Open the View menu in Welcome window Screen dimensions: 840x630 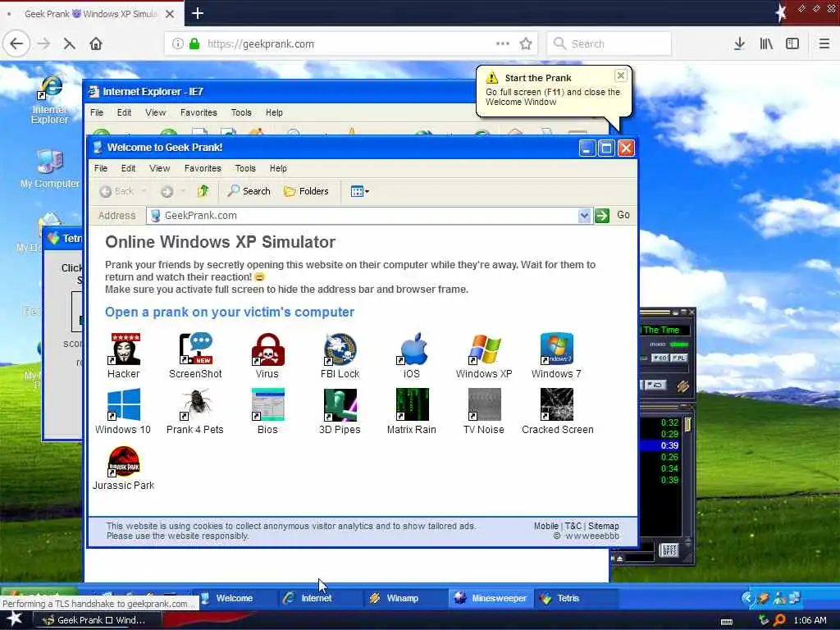click(x=160, y=168)
